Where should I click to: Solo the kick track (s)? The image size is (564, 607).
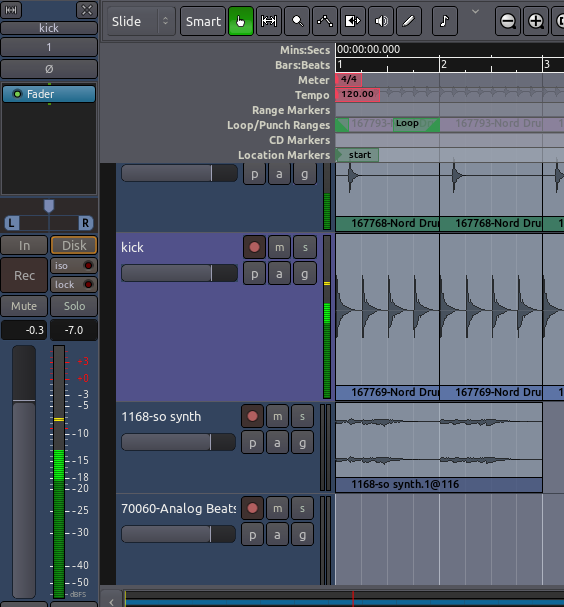click(305, 247)
